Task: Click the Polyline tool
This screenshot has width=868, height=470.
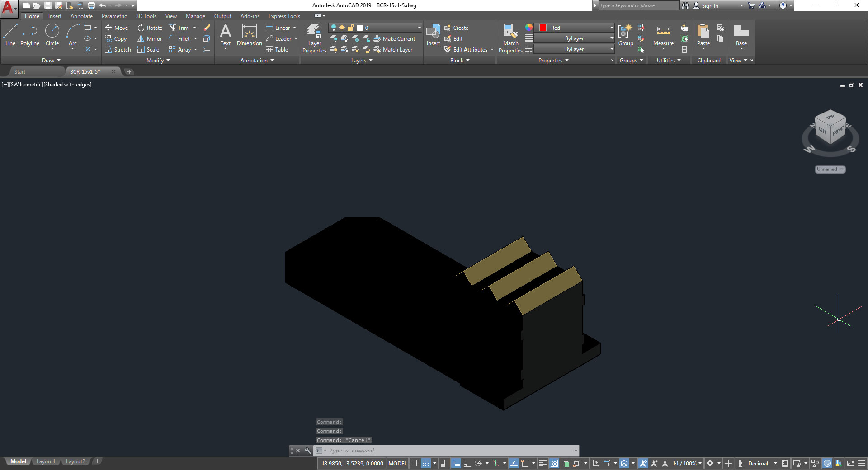Action: [30, 35]
